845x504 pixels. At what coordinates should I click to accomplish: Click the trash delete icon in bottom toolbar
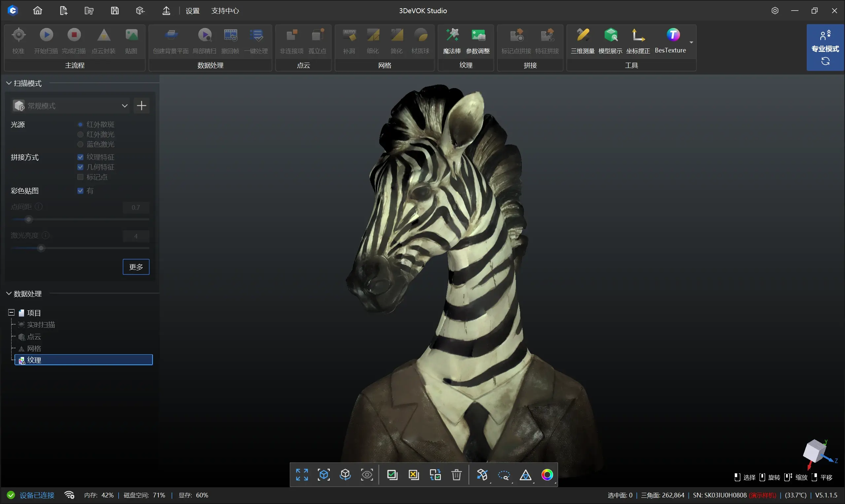[x=456, y=475]
